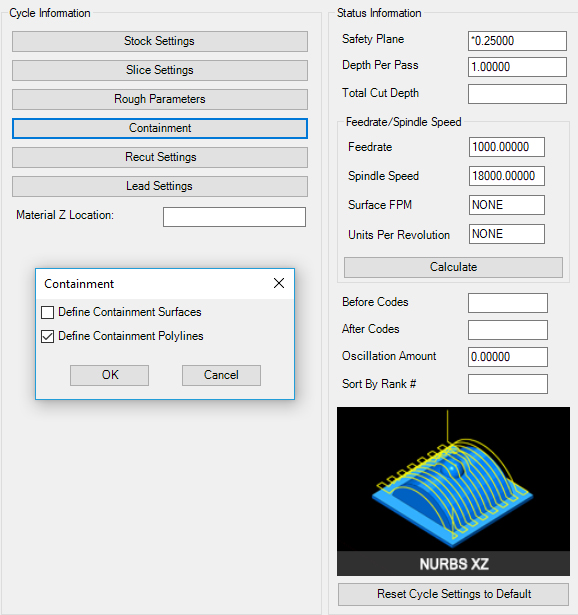Click the Material Z Location field
578x615 pixels.
point(234,217)
